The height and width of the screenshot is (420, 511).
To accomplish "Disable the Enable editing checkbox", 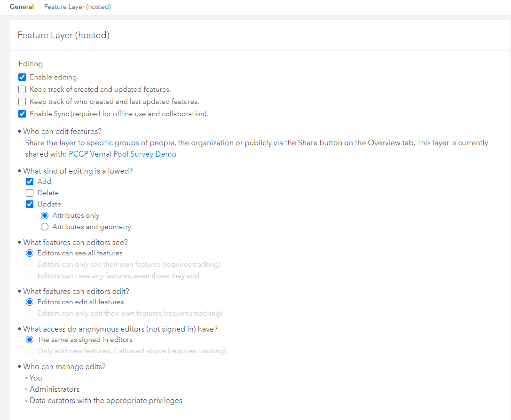I will tap(22, 77).
